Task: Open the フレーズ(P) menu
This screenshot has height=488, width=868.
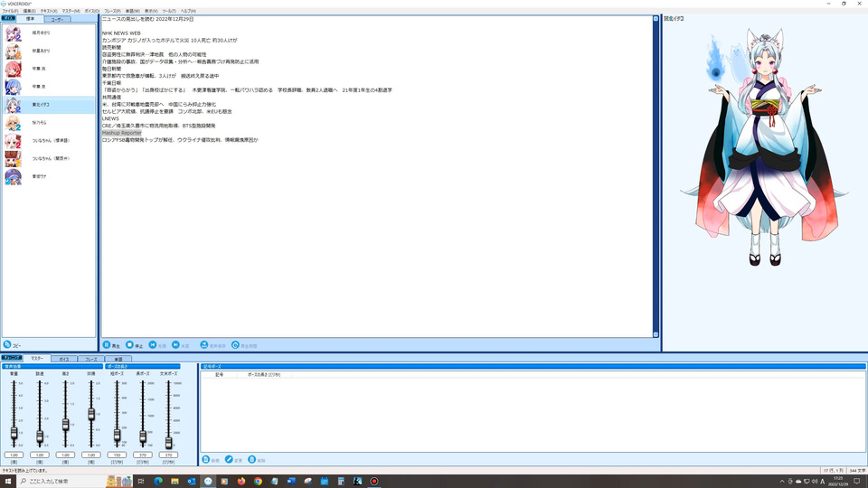Action: pos(112,11)
